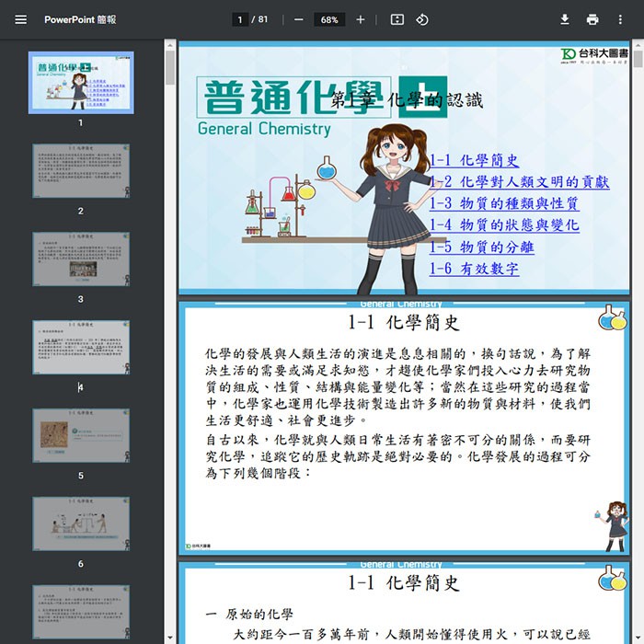Print the document using printer icon
Screen dimensions: 644x644
592,19
